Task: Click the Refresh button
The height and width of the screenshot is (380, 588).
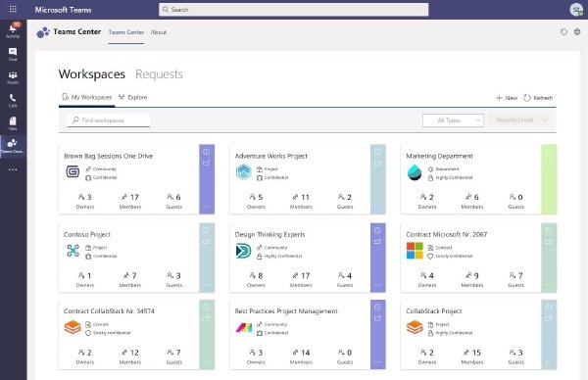Action: click(x=538, y=98)
